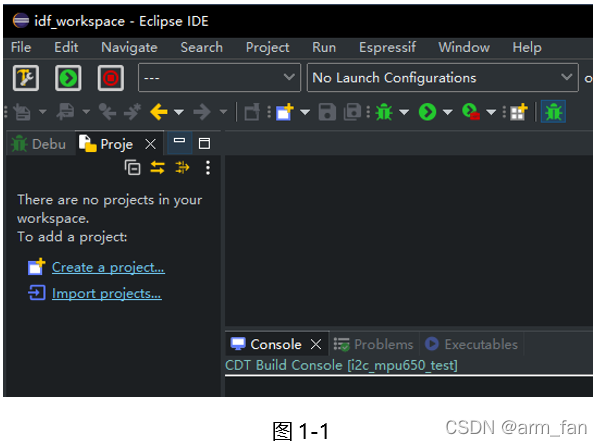602x446 pixels.
Task: Open the Project Explorer view menu dots
Action: 208,168
